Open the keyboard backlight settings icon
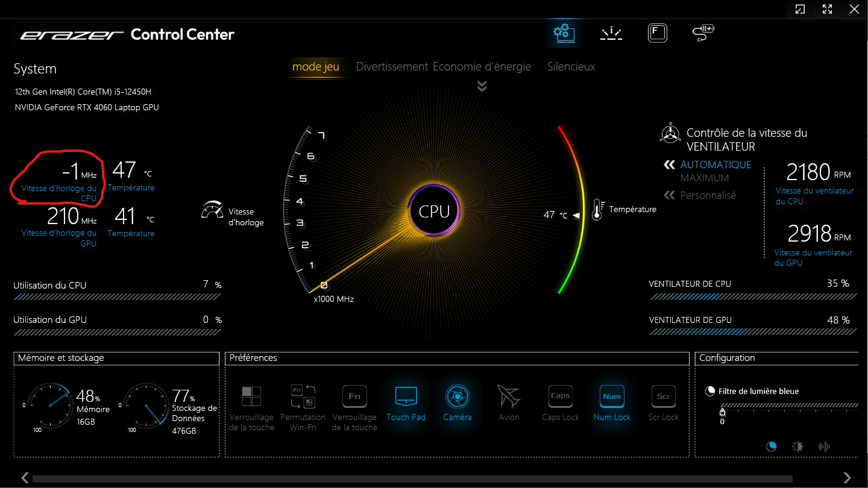 pos(611,33)
